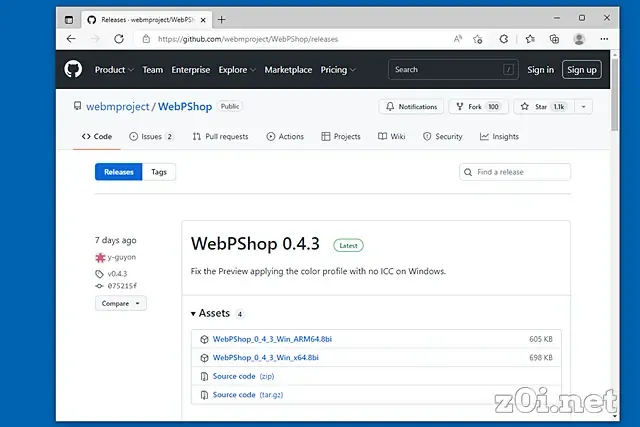Go back using the browser back arrow
The height and width of the screenshot is (427, 640).
coord(71,39)
